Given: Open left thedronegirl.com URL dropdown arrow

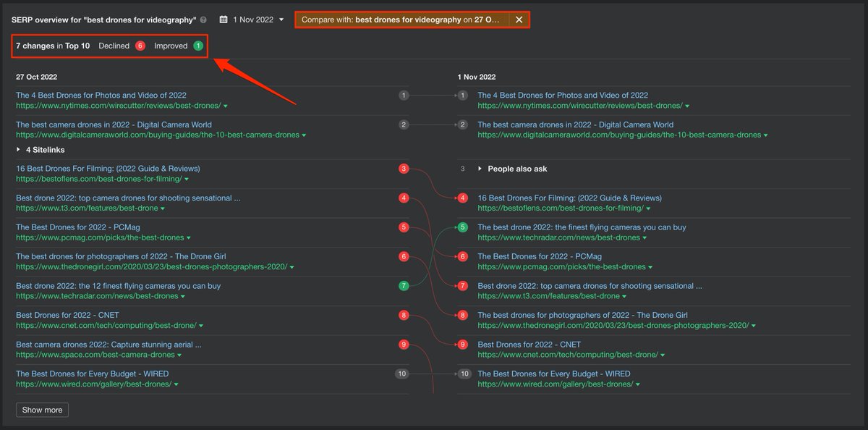Looking at the screenshot, I should coord(292,267).
